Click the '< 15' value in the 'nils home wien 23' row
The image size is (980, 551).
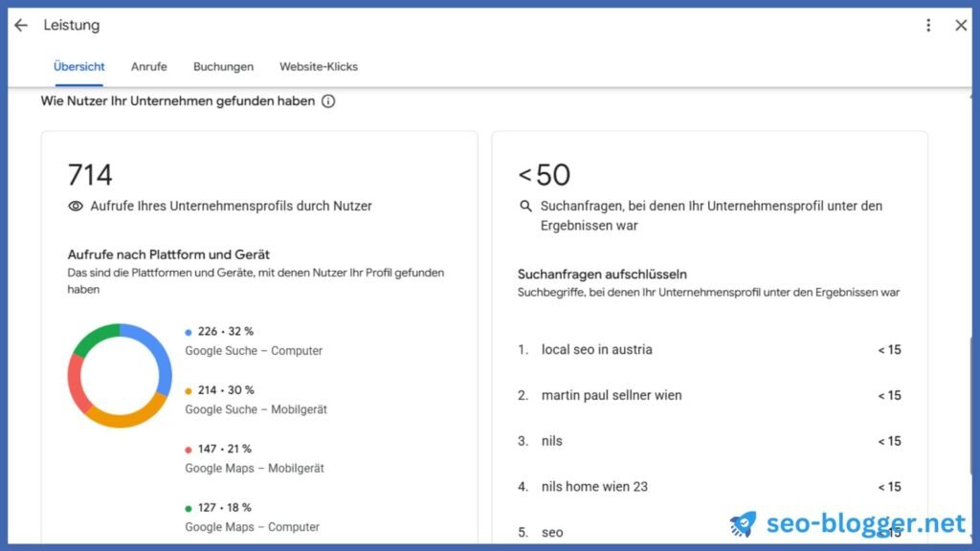click(889, 487)
